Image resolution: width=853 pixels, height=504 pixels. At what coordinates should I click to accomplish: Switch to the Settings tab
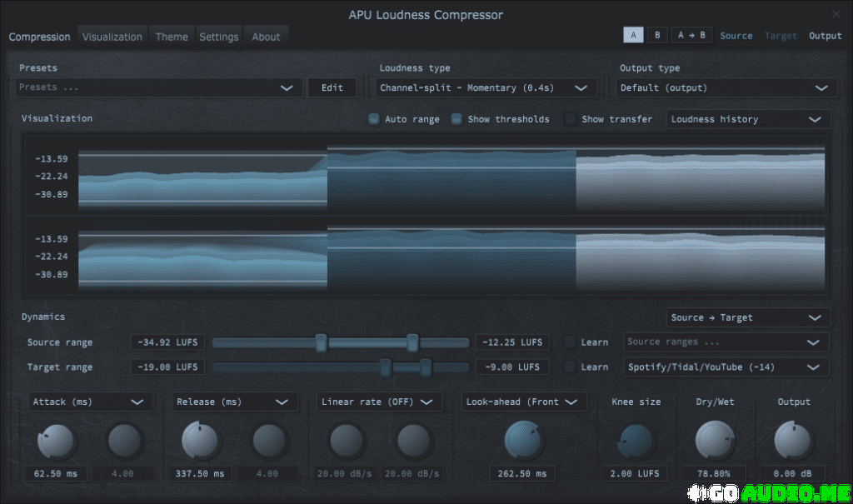pos(218,36)
